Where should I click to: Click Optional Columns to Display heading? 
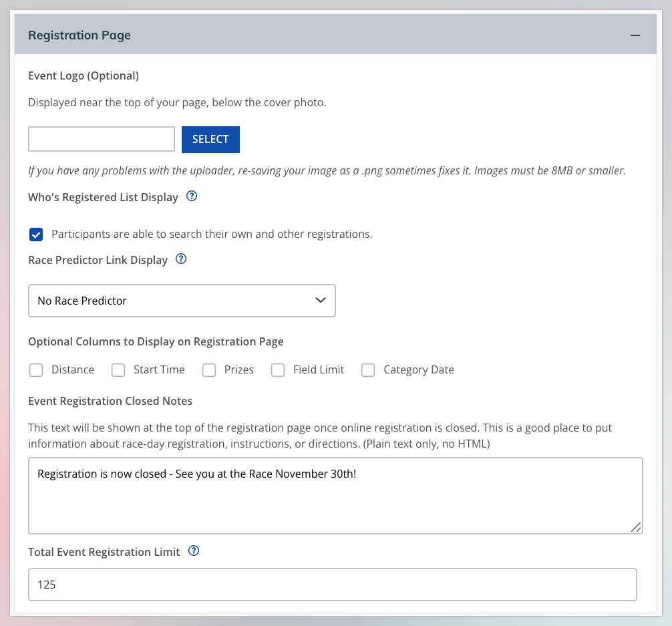pyautogui.click(x=156, y=341)
